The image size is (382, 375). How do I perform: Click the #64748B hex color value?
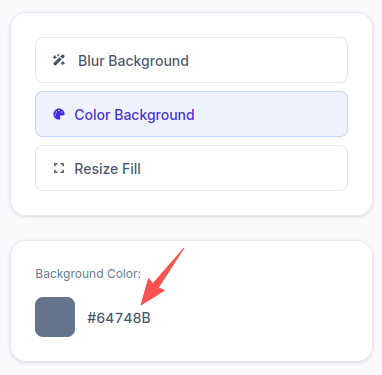119,318
